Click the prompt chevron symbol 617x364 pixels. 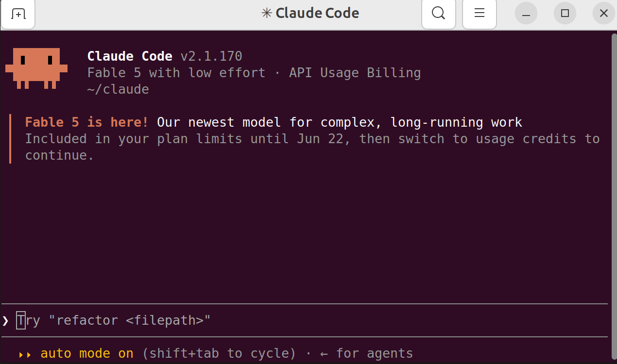(x=5, y=321)
